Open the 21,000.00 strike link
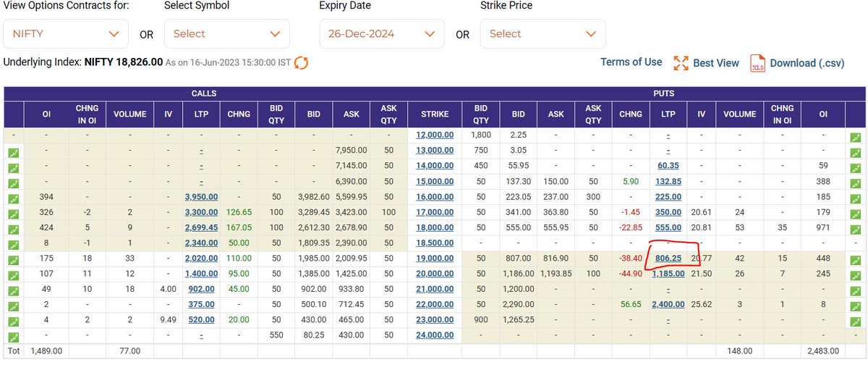 tap(435, 290)
